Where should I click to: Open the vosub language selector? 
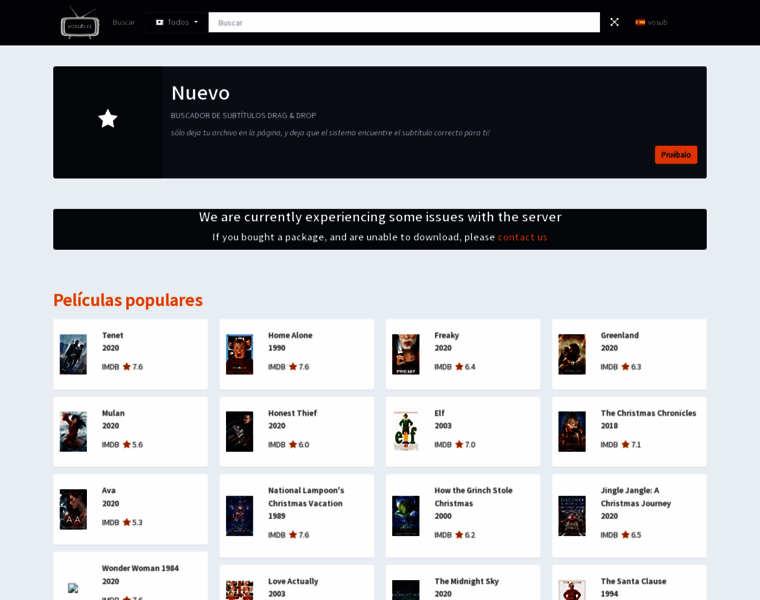(651, 22)
